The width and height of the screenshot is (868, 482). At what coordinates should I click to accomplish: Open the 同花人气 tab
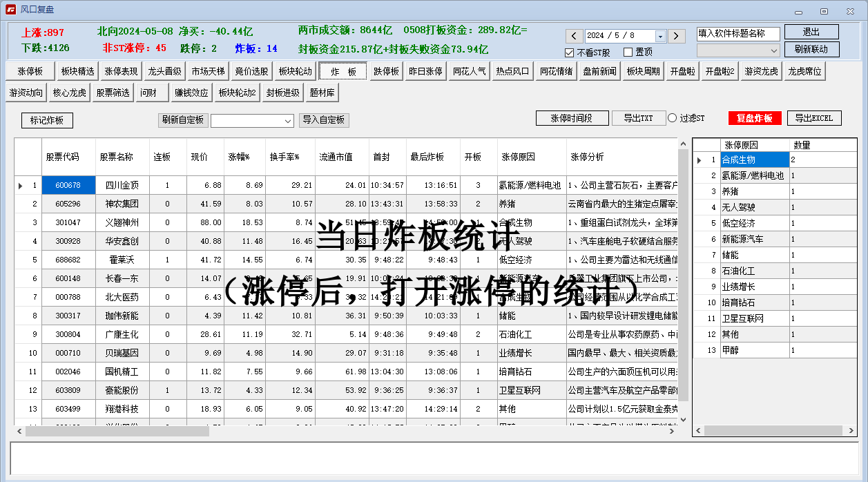[469, 71]
